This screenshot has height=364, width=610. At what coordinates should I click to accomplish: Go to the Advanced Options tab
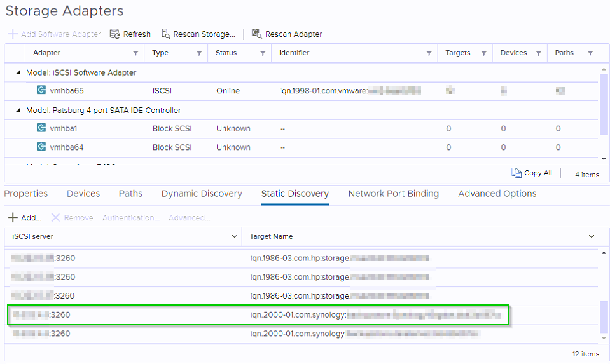pyautogui.click(x=497, y=194)
